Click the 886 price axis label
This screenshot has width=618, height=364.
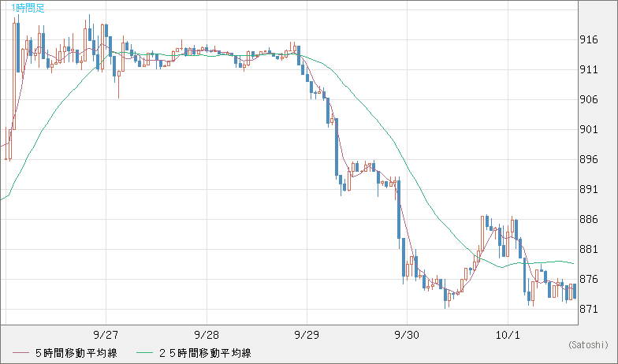(x=587, y=219)
